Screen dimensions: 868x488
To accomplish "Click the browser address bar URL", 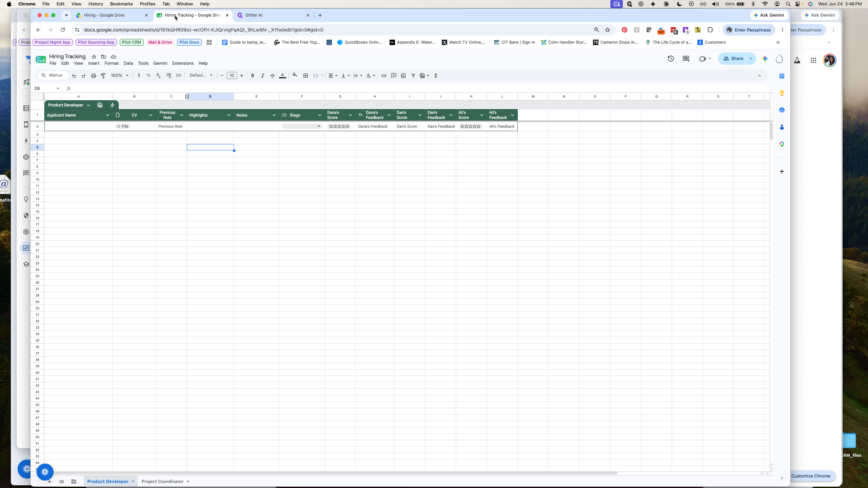I will (x=203, y=30).
